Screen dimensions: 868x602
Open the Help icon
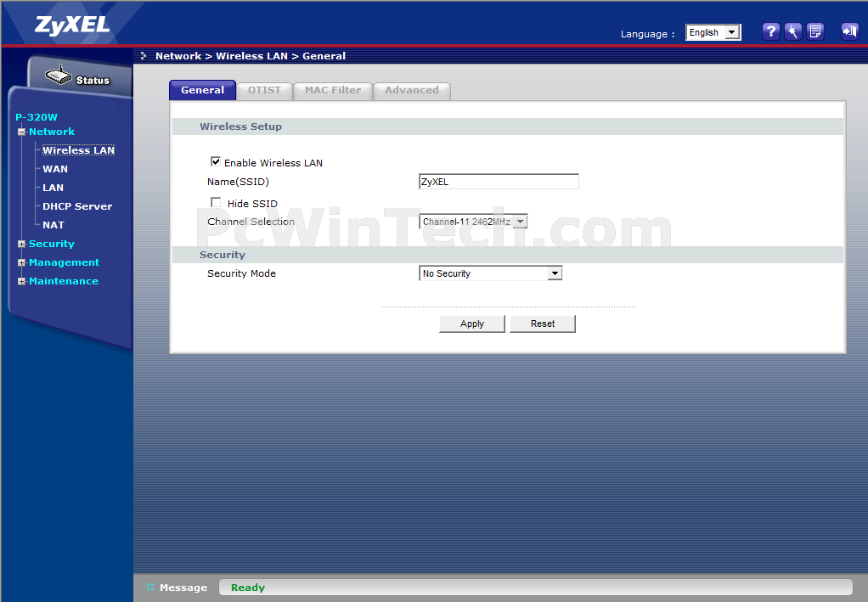(770, 31)
